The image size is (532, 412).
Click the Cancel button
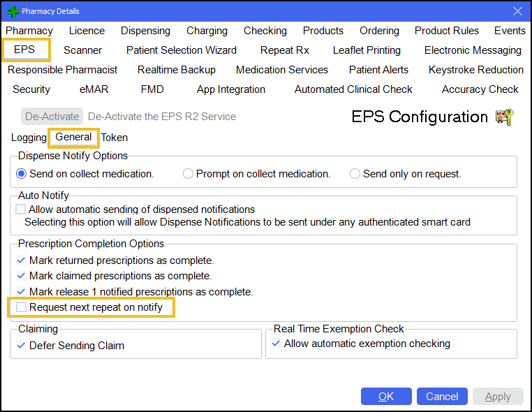coord(442,397)
